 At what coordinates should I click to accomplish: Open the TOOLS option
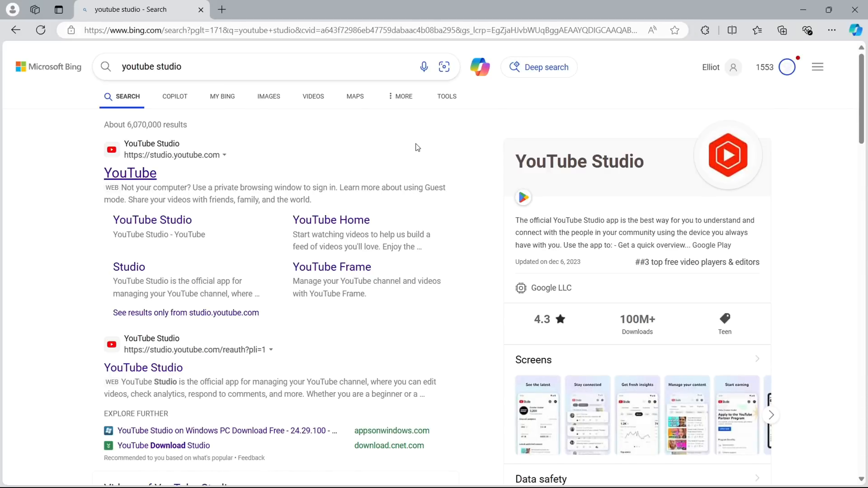(x=447, y=96)
